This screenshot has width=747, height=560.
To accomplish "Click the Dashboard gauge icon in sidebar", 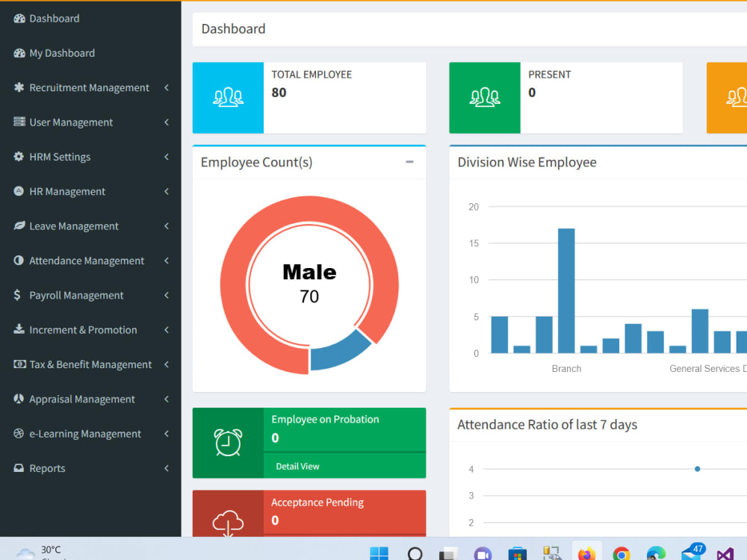I will tap(19, 19).
